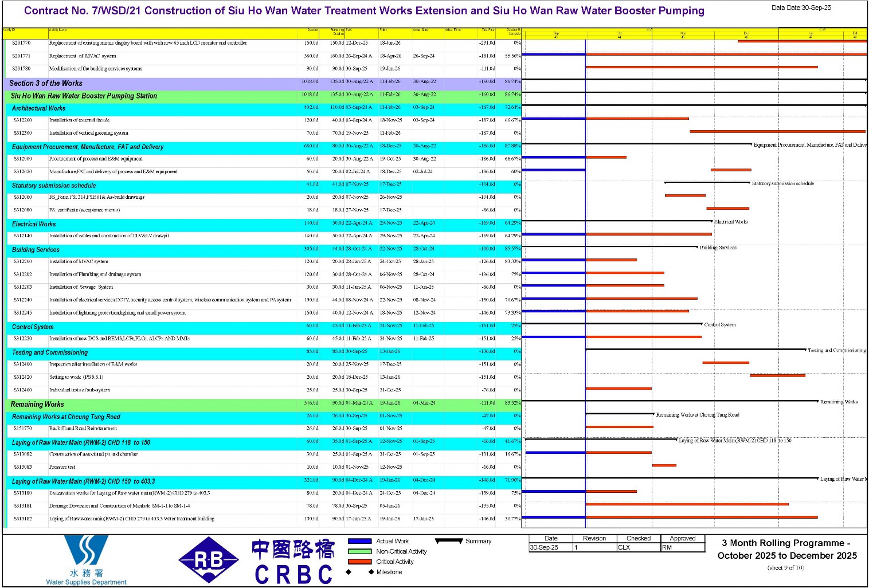Click the "Data Date:30-Sep-25" label
This screenshot has height=588, width=869.
coord(801,7)
